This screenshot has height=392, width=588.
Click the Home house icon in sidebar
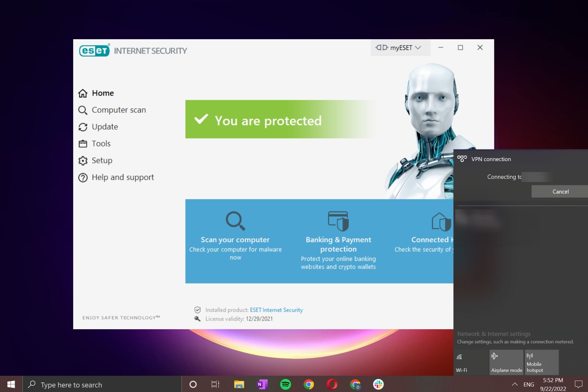[83, 93]
